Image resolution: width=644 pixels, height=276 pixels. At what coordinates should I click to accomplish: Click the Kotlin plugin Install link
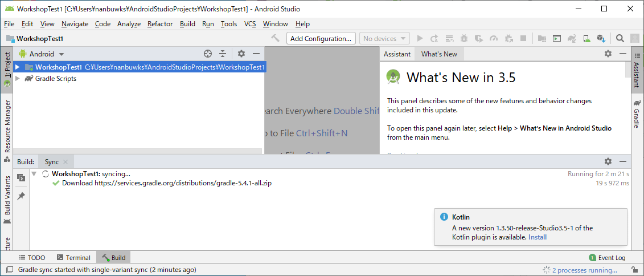pos(537,237)
